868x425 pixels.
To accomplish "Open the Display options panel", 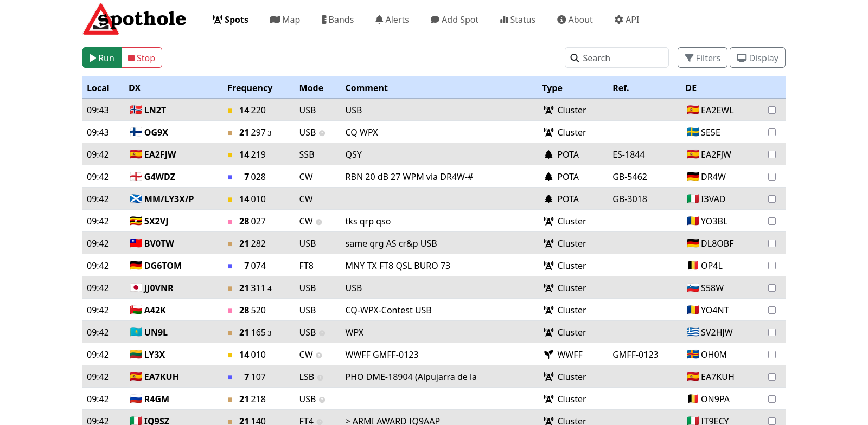I will 757,58.
